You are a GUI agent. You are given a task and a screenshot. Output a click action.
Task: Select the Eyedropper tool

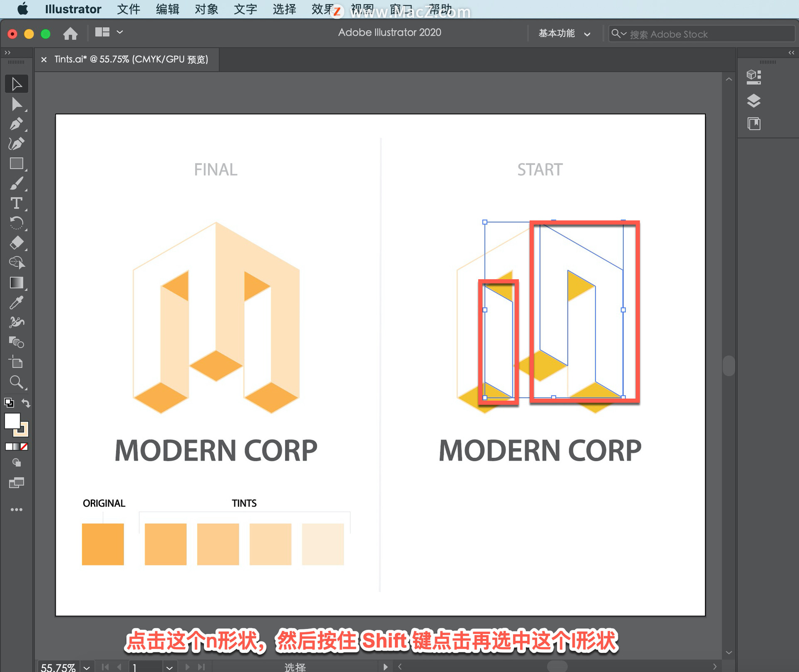click(x=17, y=303)
